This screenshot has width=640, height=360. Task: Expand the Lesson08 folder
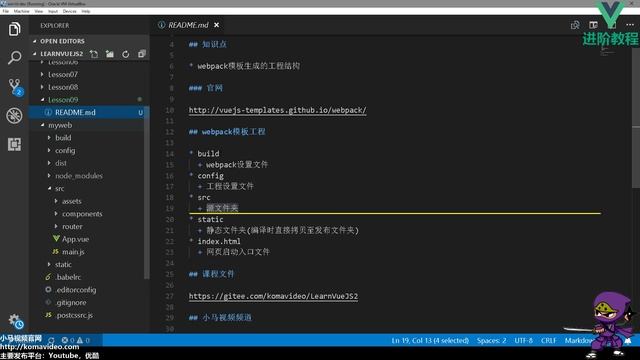pos(42,87)
